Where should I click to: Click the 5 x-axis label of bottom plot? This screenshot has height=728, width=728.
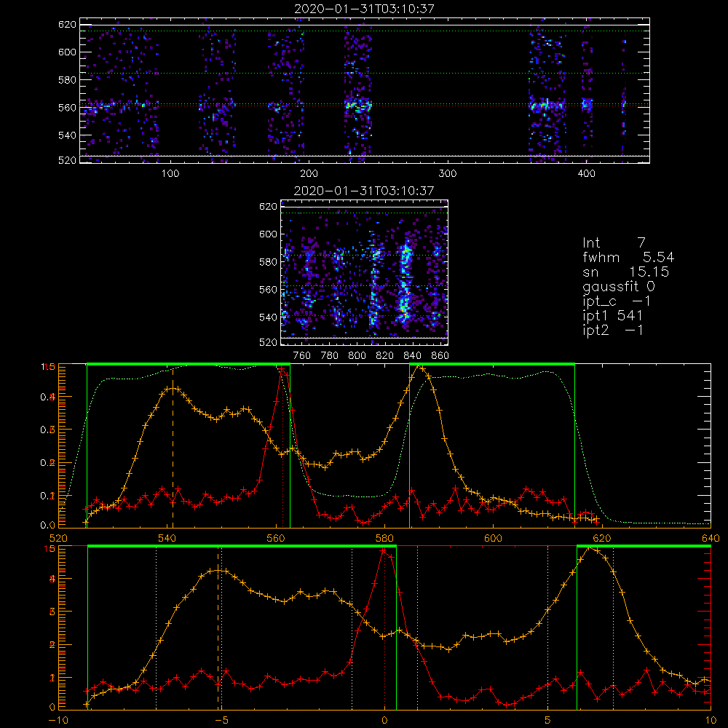point(548,720)
